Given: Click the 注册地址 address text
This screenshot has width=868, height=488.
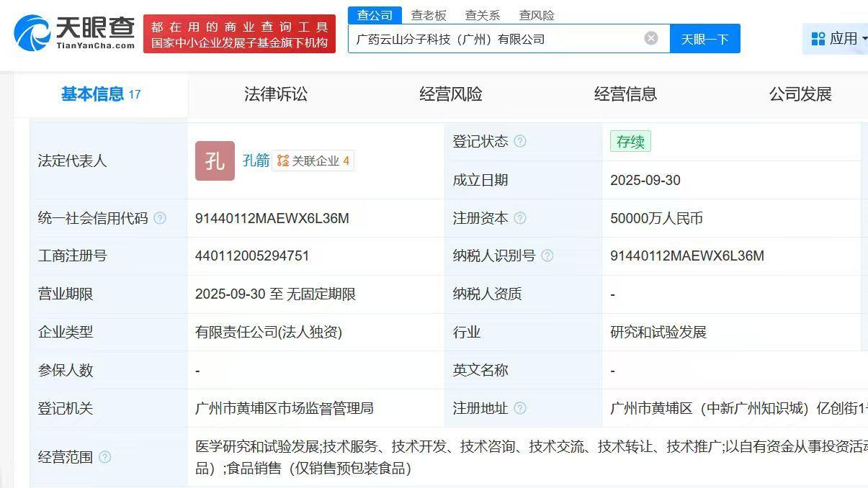Looking at the screenshot, I should (738, 408).
